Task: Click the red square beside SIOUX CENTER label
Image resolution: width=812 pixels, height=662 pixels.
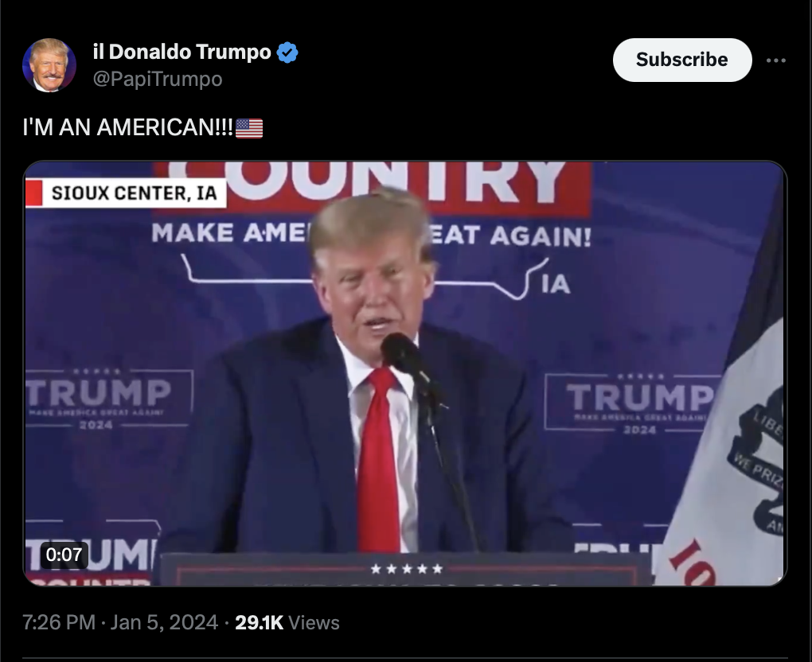Action: click(x=33, y=193)
